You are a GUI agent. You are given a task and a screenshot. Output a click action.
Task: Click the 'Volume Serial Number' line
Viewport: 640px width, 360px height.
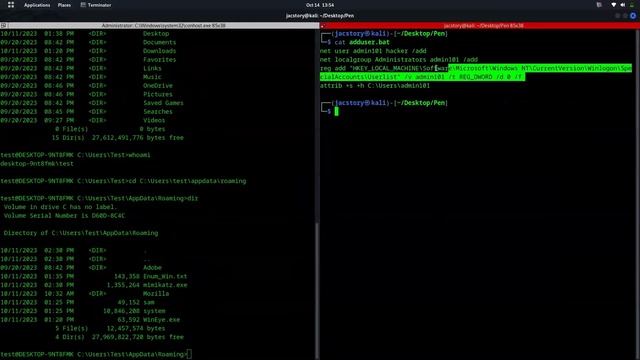point(64,216)
